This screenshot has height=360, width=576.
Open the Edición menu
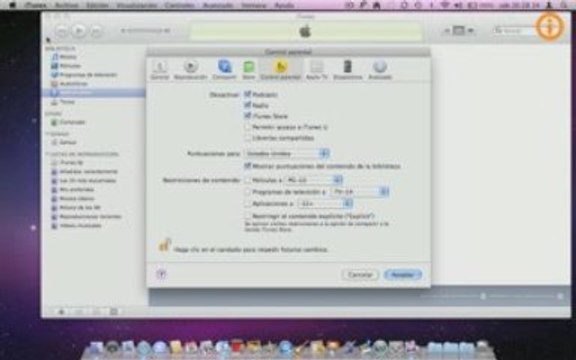[x=97, y=5]
